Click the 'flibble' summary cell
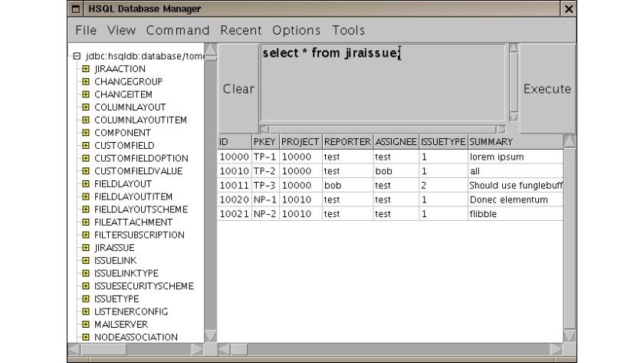644x363 pixels. [515, 214]
